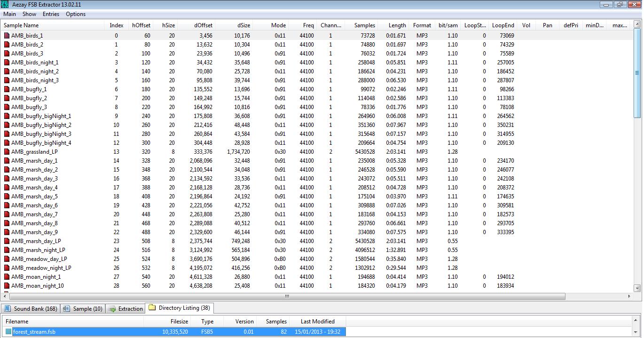Open the Main menu

click(x=9, y=14)
